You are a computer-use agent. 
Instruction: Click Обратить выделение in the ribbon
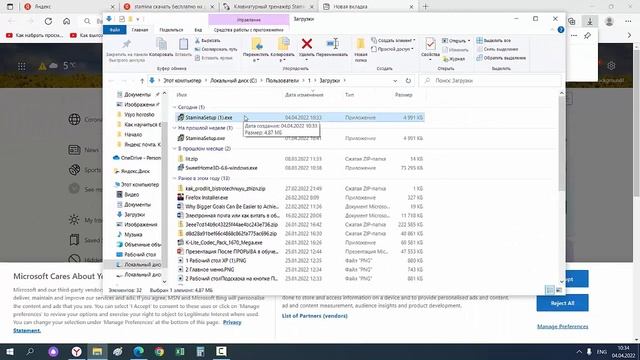coord(501,58)
